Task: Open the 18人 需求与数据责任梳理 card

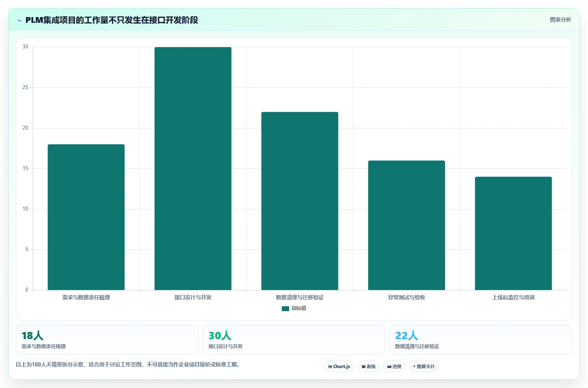Action: (x=107, y=340)
